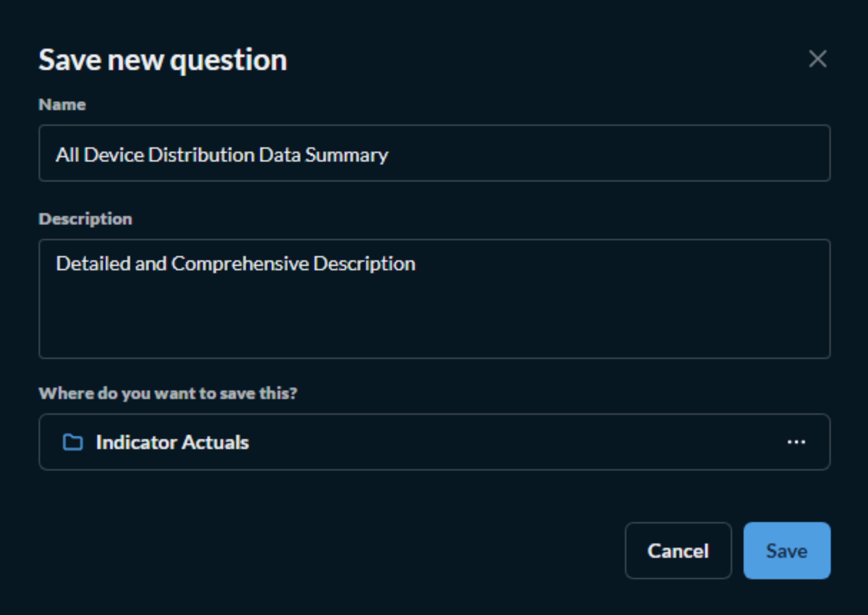Screen dimensions: 868x615
Task: Click the Description label above the textbox
Action: point(85,218)
